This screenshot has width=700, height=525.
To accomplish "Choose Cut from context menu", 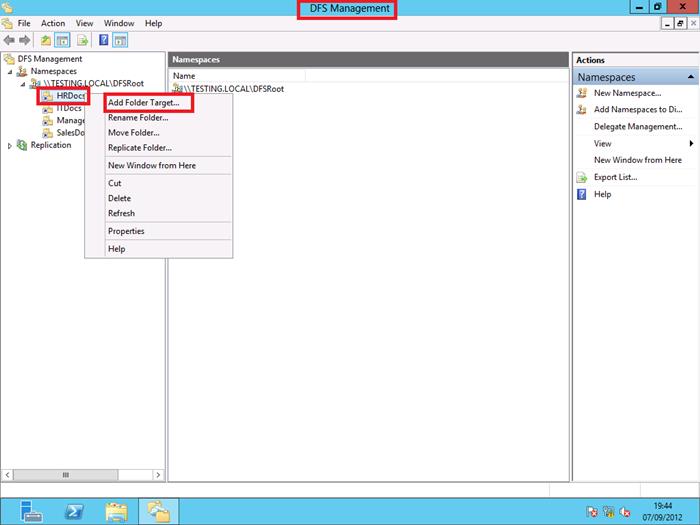I will click(114, 183).
